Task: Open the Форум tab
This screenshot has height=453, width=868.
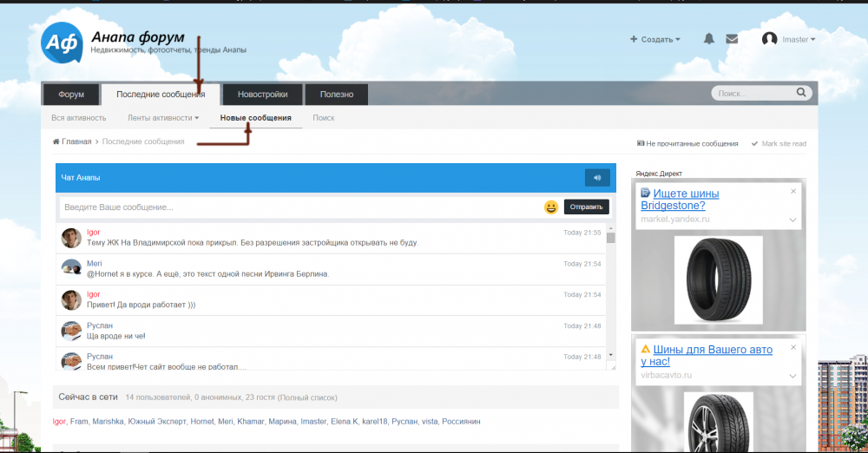Action: pyautogui.click(x=71, y=94)
